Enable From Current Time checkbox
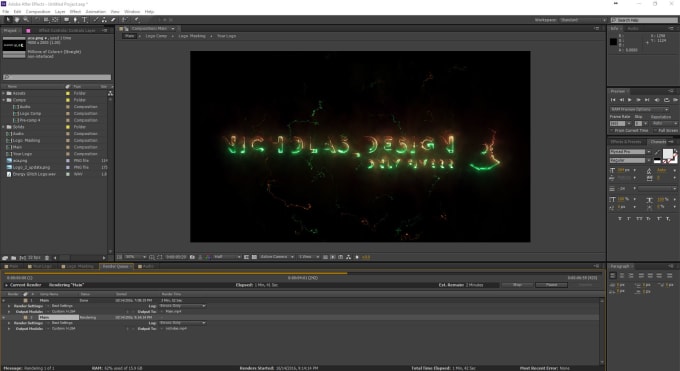The height and width of the screenshot is (371, 680). (611, 131)
